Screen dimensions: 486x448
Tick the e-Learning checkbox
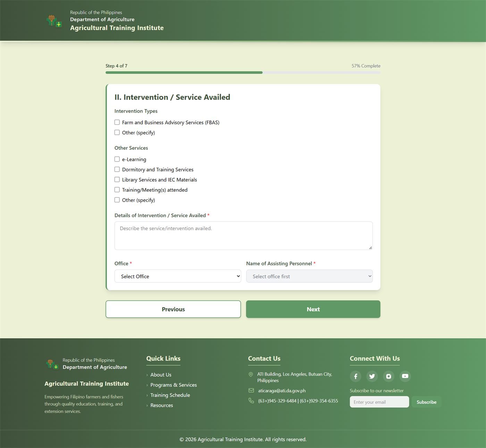coord(117,159)
